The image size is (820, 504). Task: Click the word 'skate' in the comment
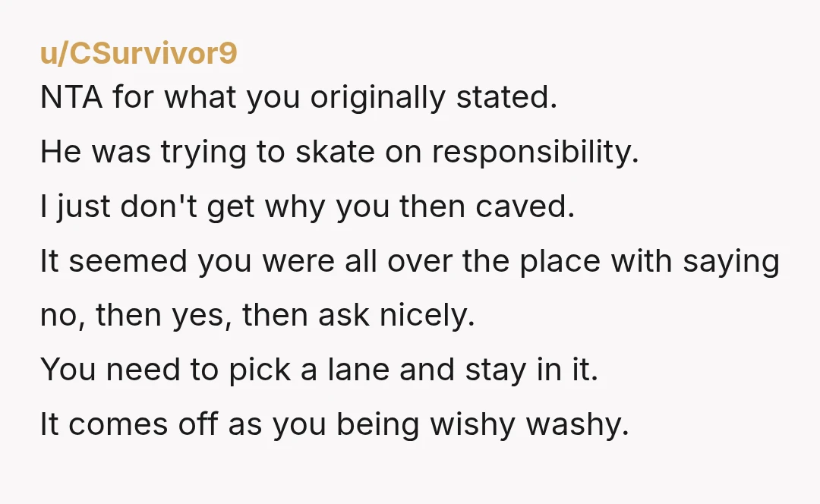tap(336, 152)
